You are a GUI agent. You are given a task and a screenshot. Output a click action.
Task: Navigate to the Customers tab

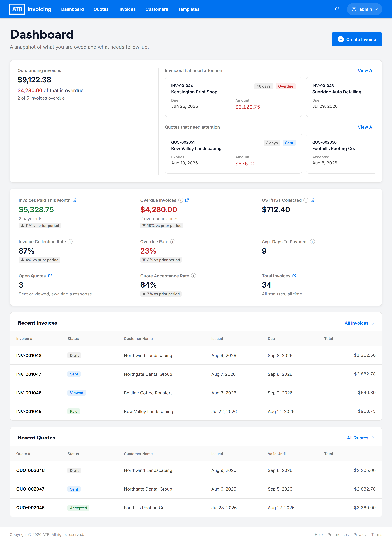(x=156, y=9)
